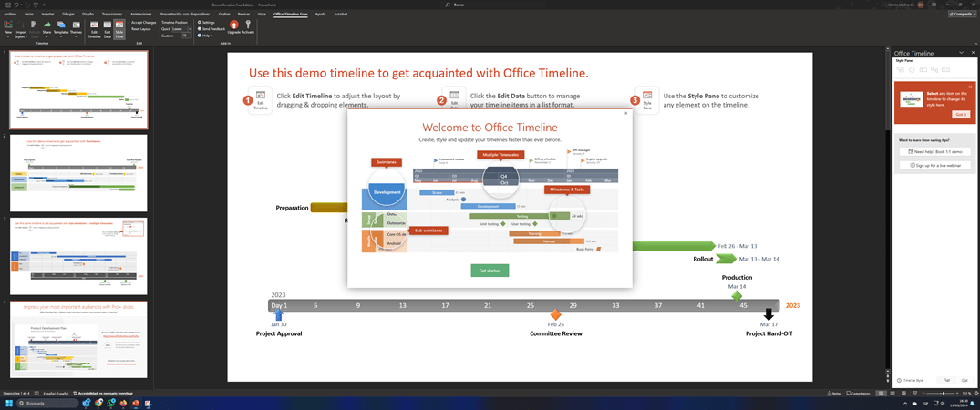Click the Upgrade ribbon icon
This screenshot has height=410, width=980.
pyautogui.click(x=234, y=26)
